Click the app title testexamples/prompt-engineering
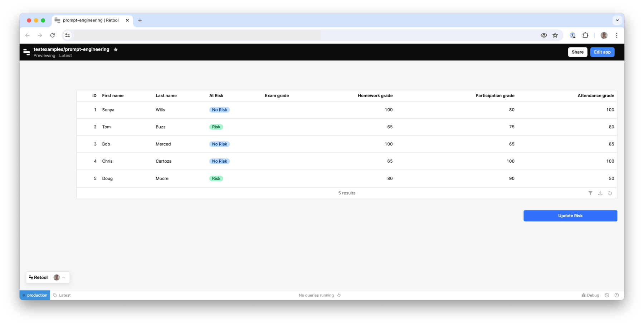The height and width of the screenshot is (326, 644). [72, 49]
